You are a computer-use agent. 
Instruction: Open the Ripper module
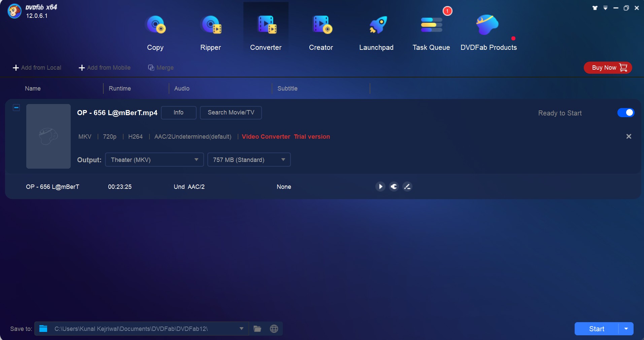(x=211, y=32)
